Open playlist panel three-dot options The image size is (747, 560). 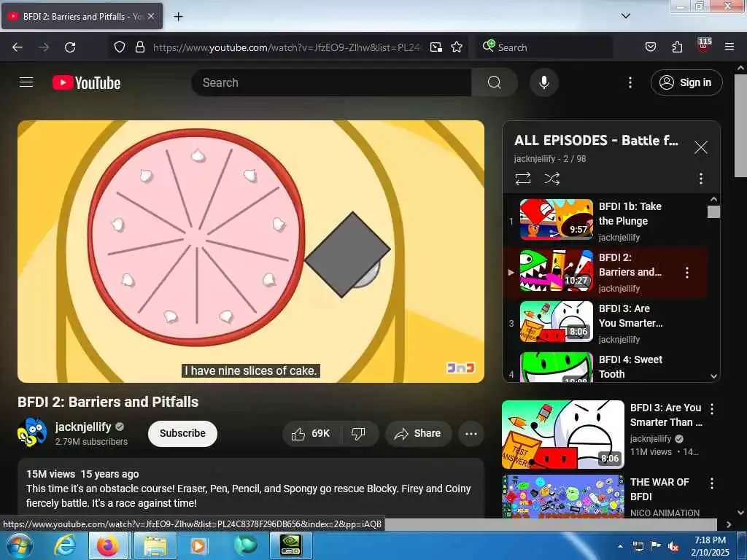700,179
